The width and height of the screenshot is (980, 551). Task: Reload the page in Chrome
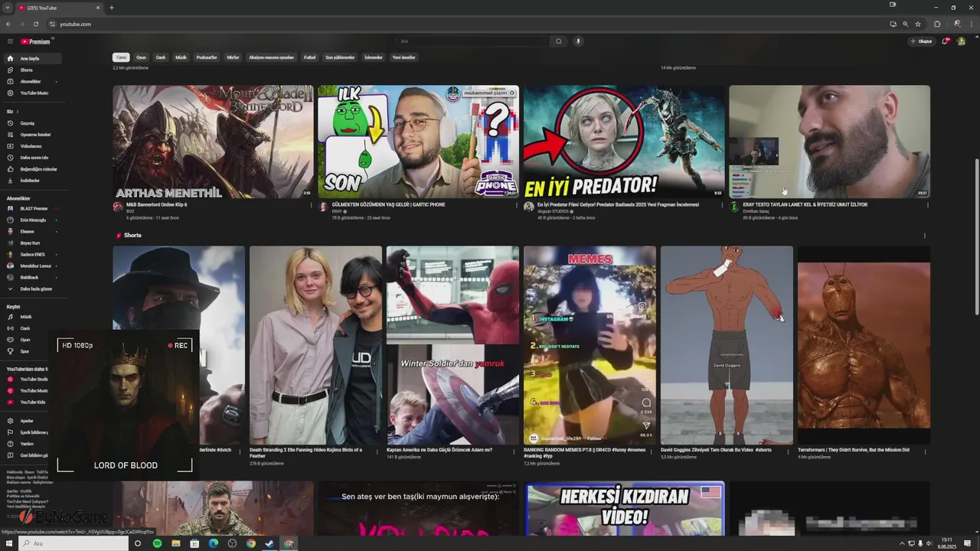pyautogui.click(x=35, y=24)
